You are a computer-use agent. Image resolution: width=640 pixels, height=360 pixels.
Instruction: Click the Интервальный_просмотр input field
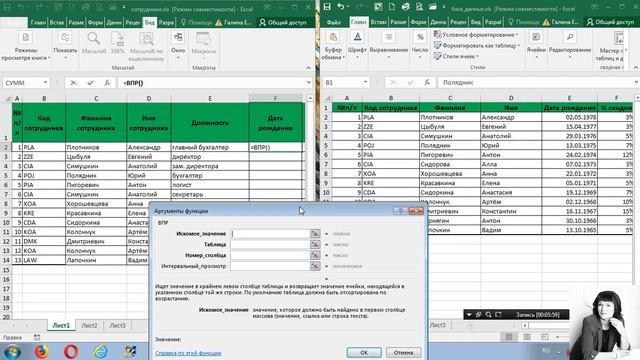pyautogui.click(x=270, y=266)
